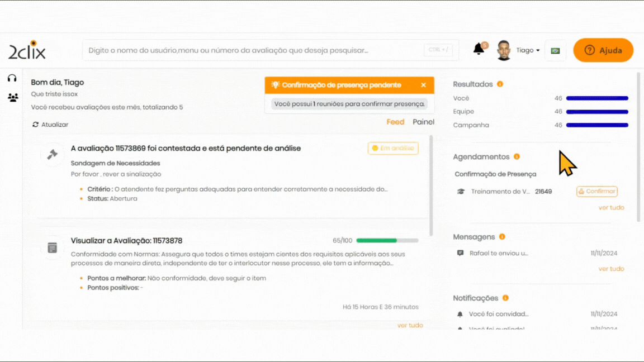Click the search input field

pos(252,50)
